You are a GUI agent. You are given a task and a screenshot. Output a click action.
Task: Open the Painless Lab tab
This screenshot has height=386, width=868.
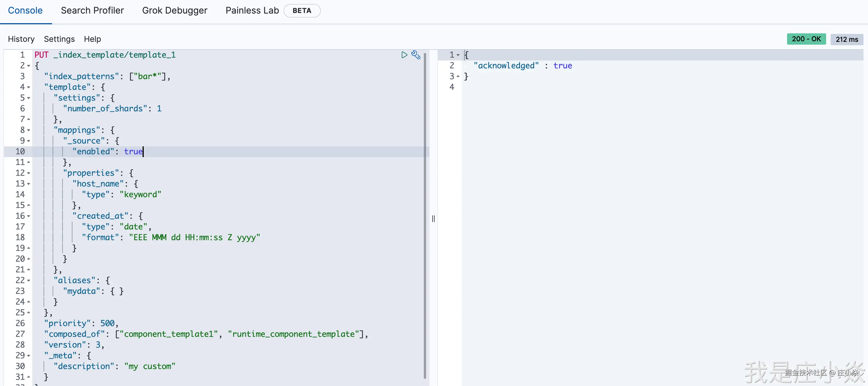252,10
